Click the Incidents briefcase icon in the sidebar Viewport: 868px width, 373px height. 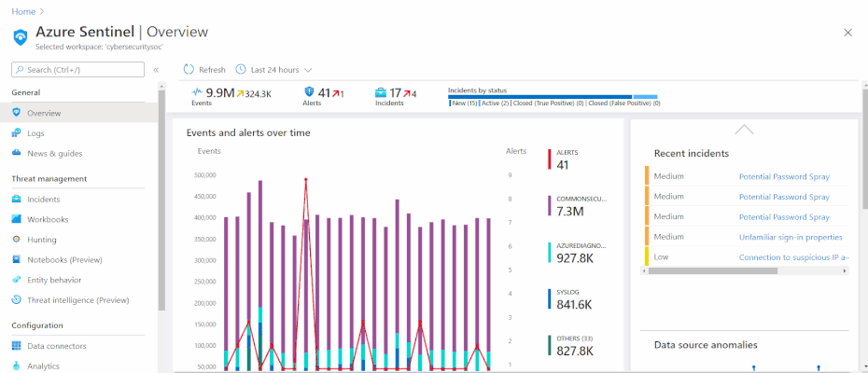pos(17,200)
